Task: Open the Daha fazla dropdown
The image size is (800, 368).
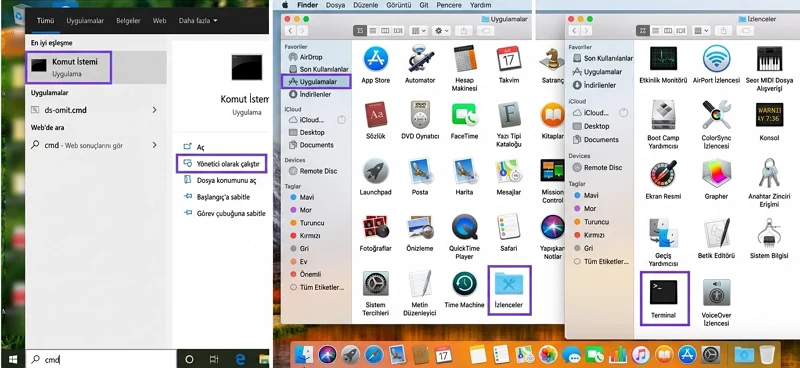Action: pos(197,20)
